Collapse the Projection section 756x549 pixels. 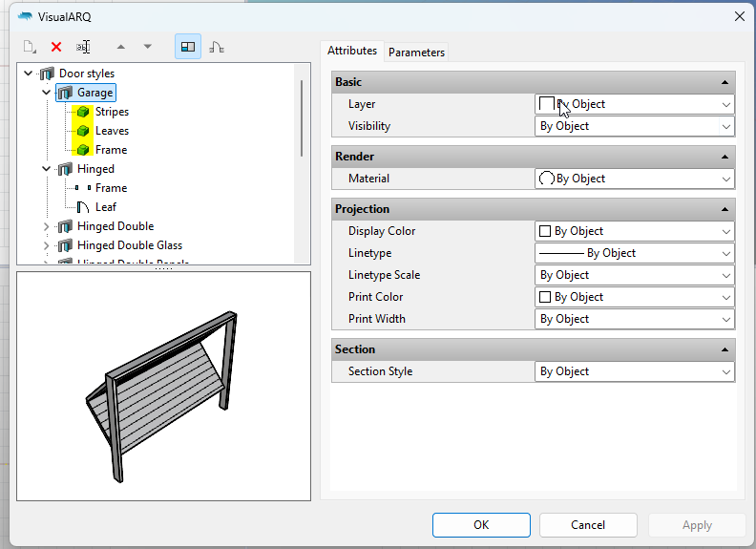[724, 209]
